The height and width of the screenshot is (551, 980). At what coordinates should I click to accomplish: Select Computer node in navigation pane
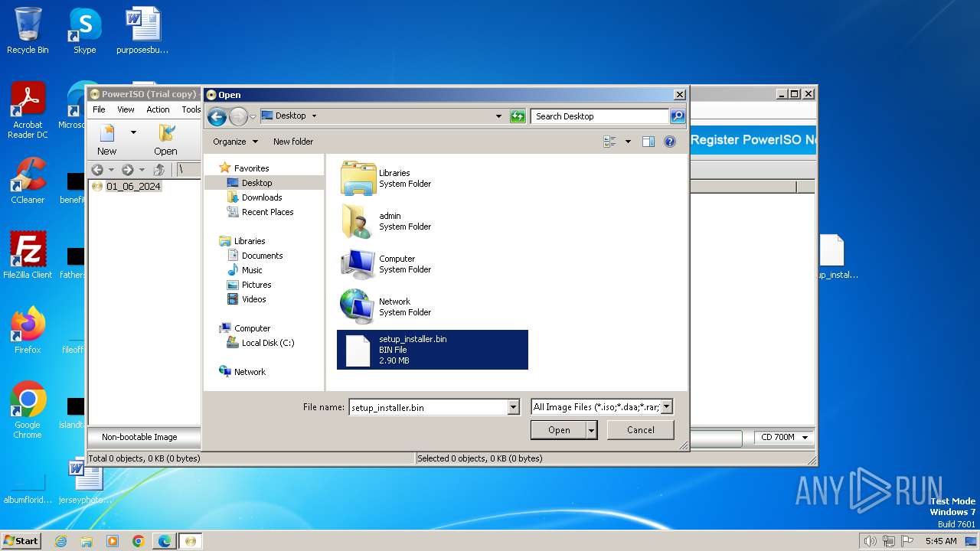pos(252,328)
